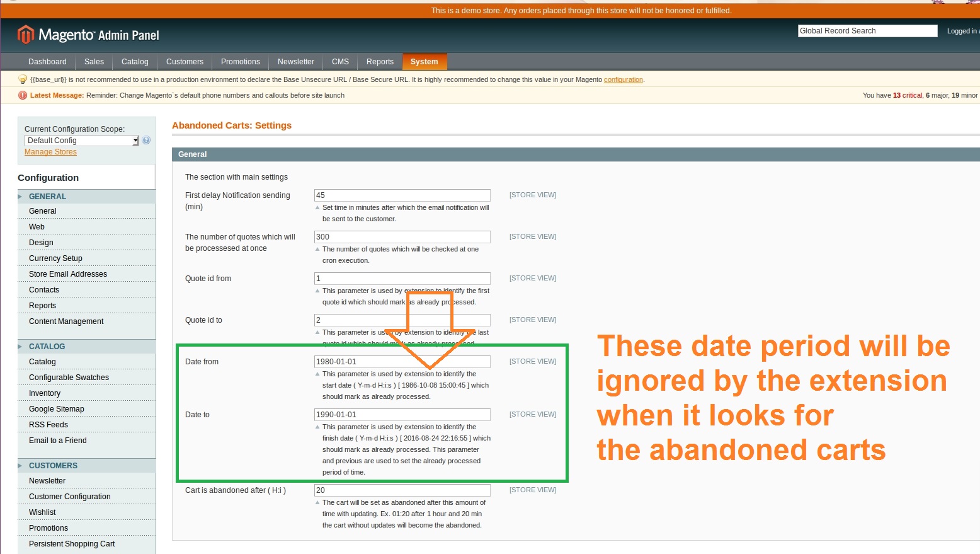Click the Date to input field
The image size is (980, 554).
point(402,415)
